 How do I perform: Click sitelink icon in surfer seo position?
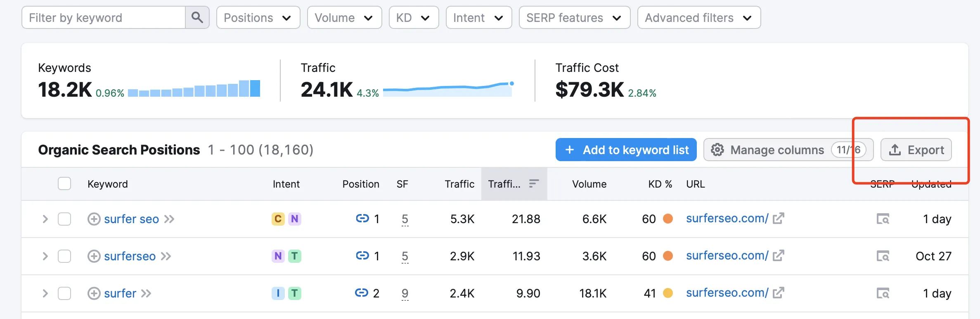[362, 218]
